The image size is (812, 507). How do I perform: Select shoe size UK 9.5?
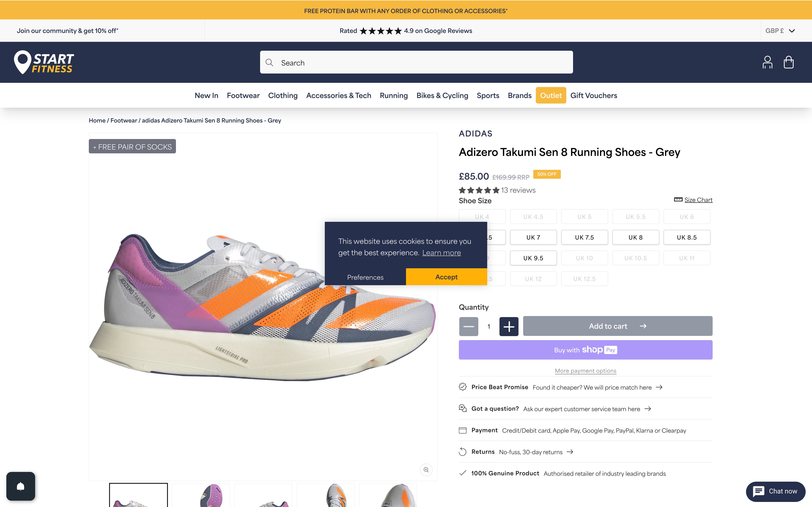[534, 258]
